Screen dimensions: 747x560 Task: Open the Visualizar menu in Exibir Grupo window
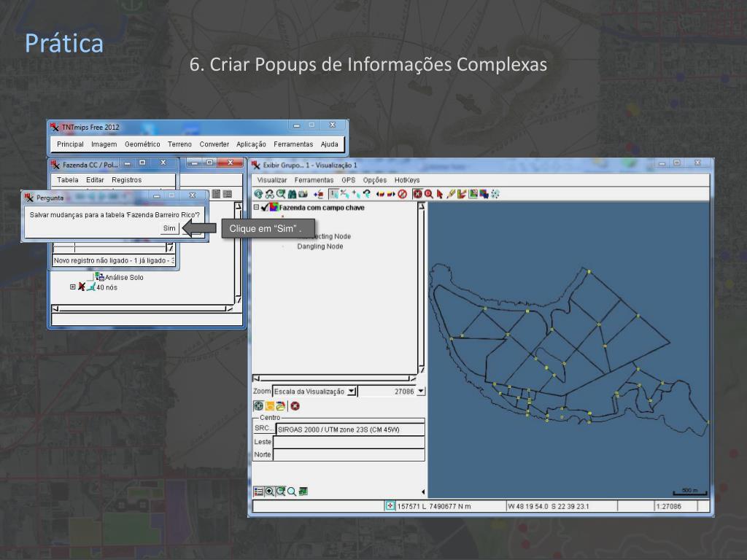[x=272, y=179]
